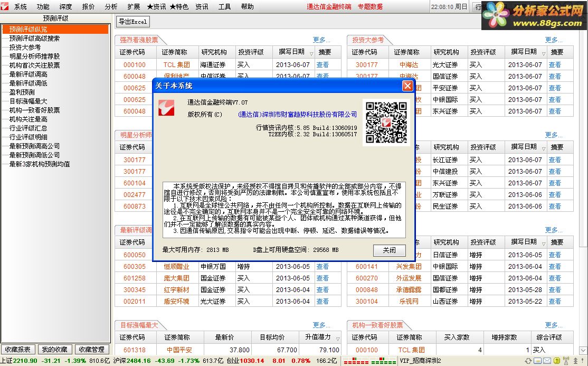The image size is (588, 366).
Task: Close the 关于本系统 dialog with X
Action: pos(407,86)
